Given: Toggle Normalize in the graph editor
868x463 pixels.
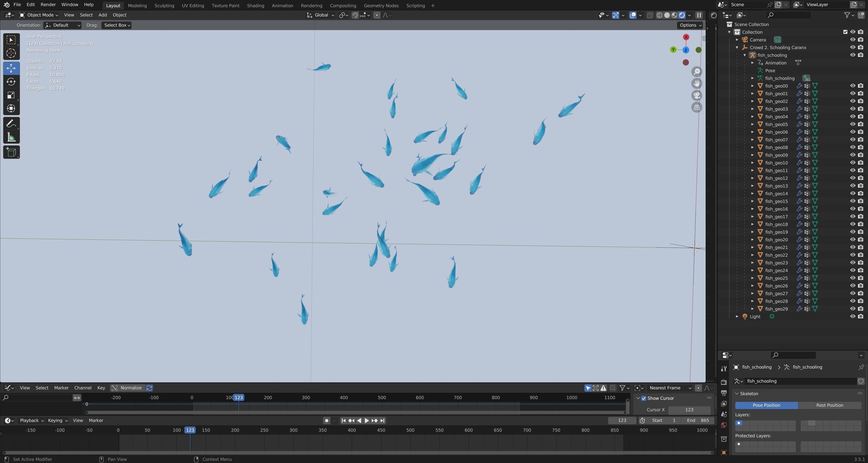Looking at the screenshot, I should [x=127, y=388].
